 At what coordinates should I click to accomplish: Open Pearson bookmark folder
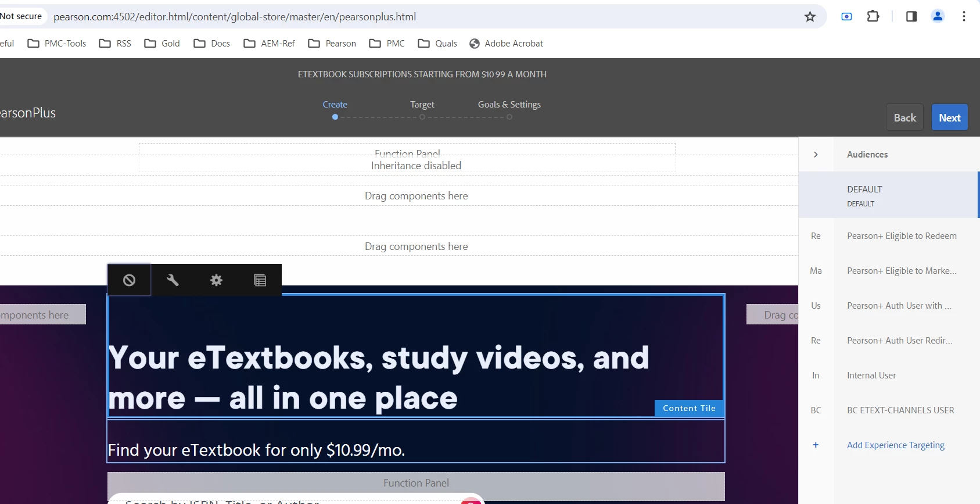(x=332, y=44)
